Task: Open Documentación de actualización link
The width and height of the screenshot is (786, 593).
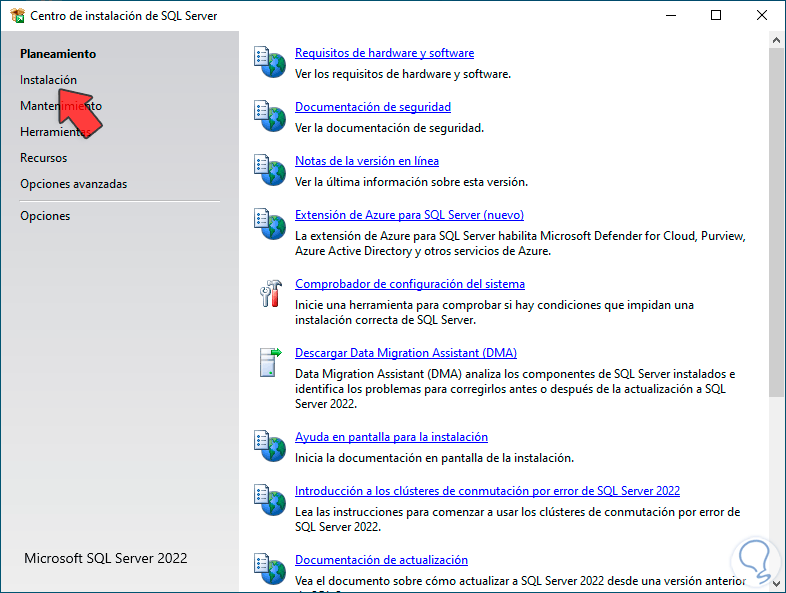Action: click(x=381, y=560)
